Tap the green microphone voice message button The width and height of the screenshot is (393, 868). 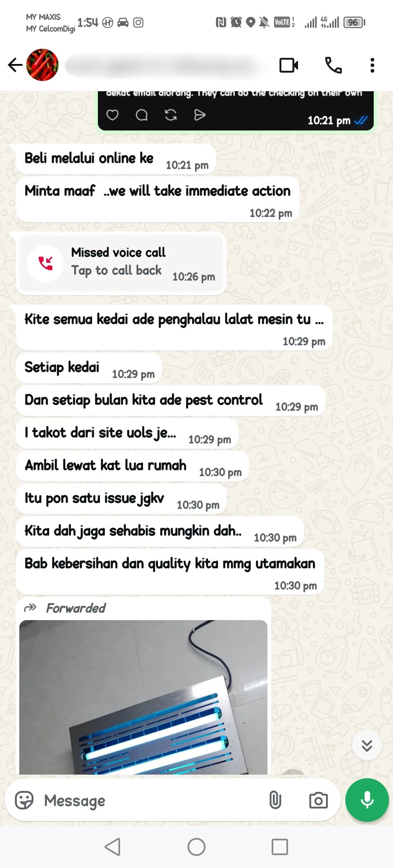(x=367, y=800)
